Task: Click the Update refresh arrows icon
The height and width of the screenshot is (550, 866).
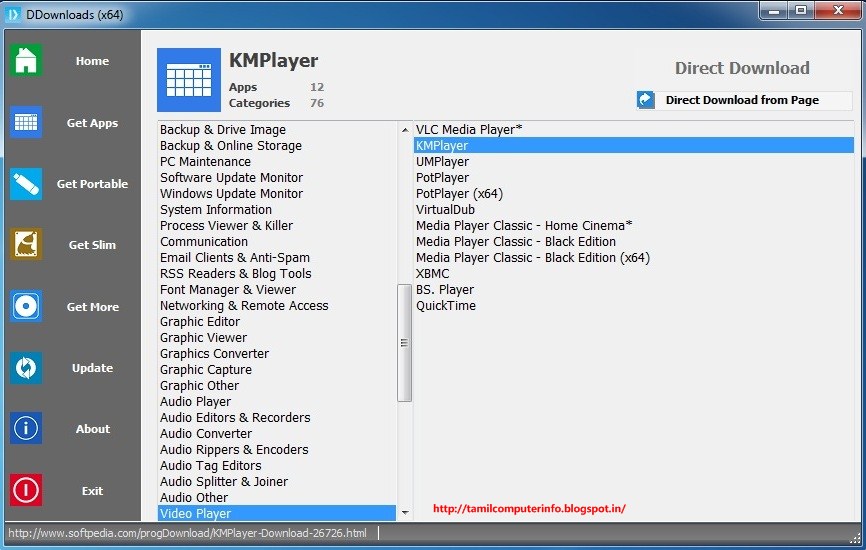Action: tap(25, 367)
